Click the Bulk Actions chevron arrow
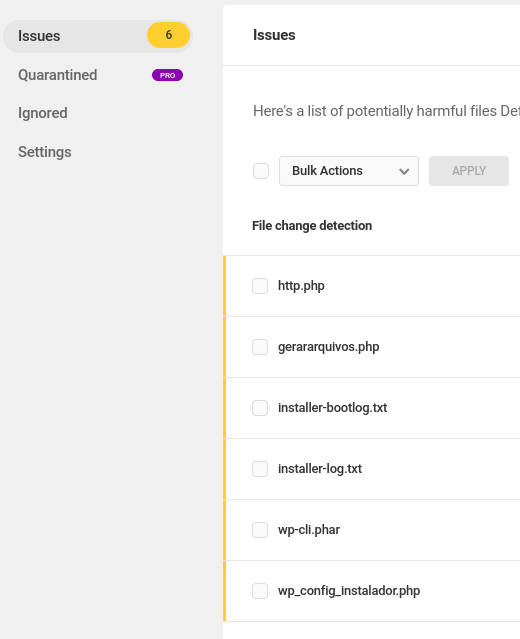The height and width of the screenshot is (639, 520). pyautogui.click(x=404, y=171)
